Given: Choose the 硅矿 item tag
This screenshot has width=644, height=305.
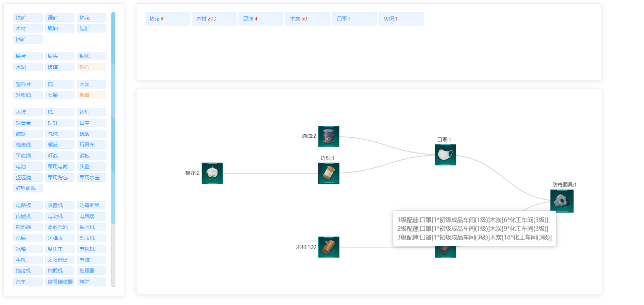Looking at the screenshot, I should pos(92,28).
